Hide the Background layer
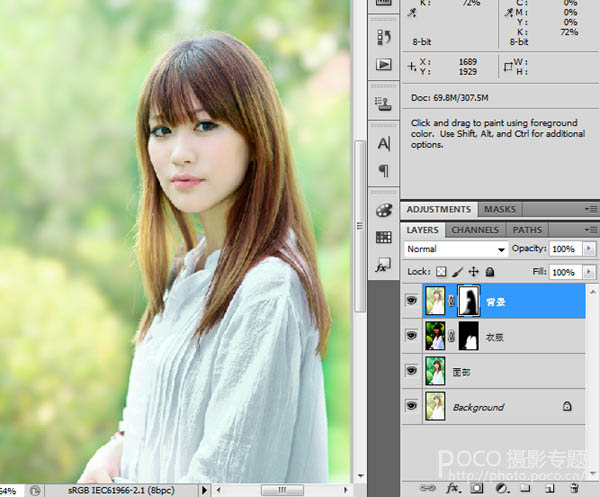 tap(411, 406)
